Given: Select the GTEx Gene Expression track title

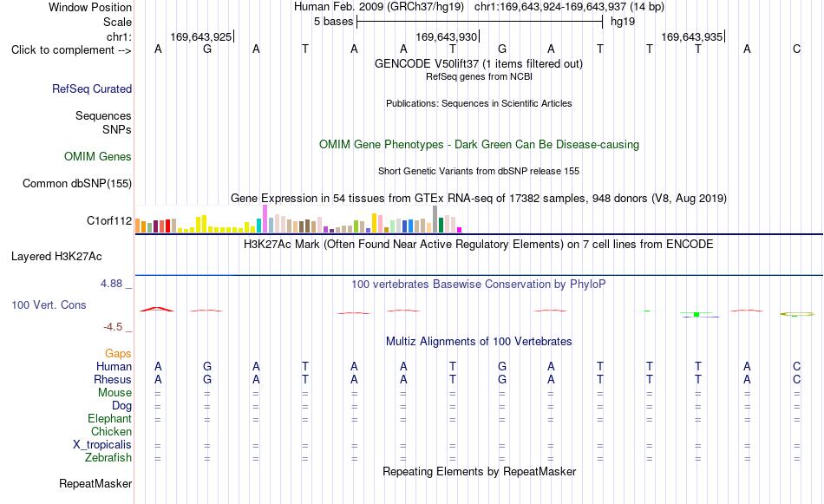Looking at the screenshot, I should click(x=479, y=199).
